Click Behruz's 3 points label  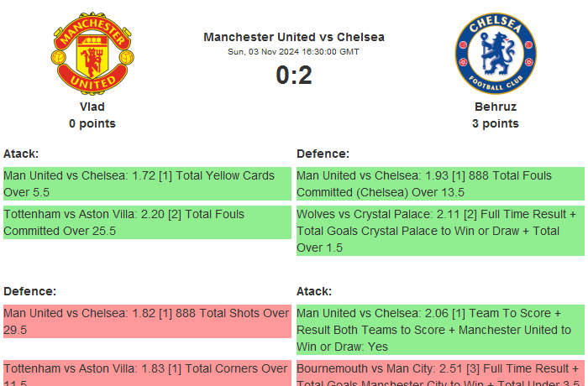[496, 123]
